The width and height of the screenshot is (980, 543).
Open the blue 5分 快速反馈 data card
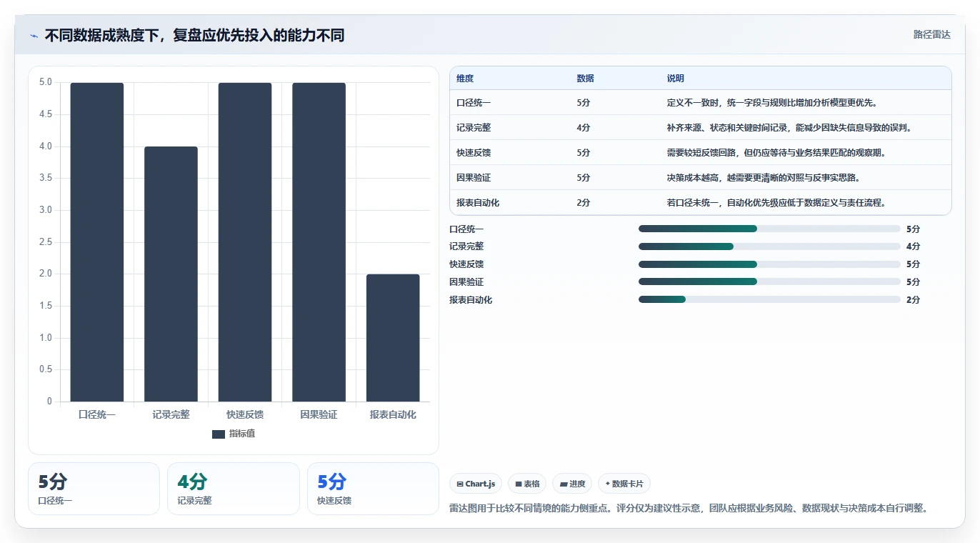pyautogui.click(x=373, y=489)
